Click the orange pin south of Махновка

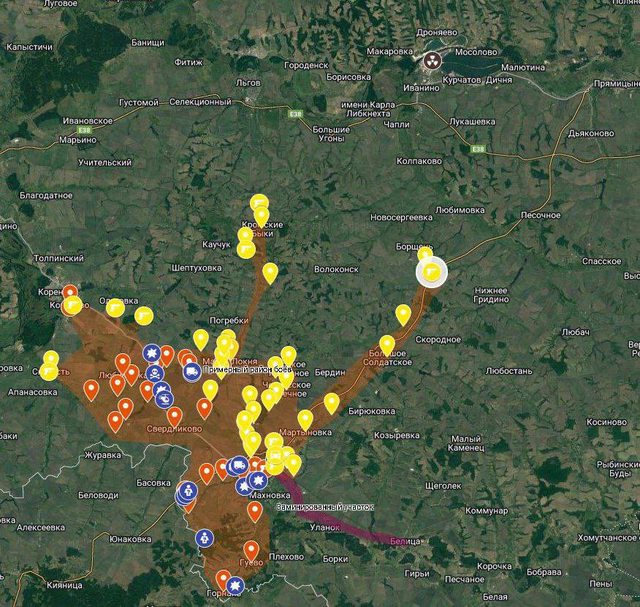pos(255,510)
